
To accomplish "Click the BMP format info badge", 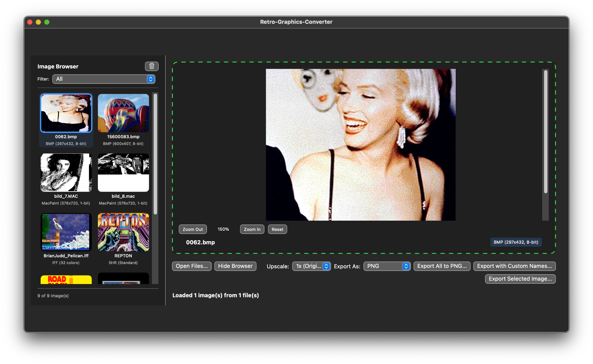I will tap(516, 242).
